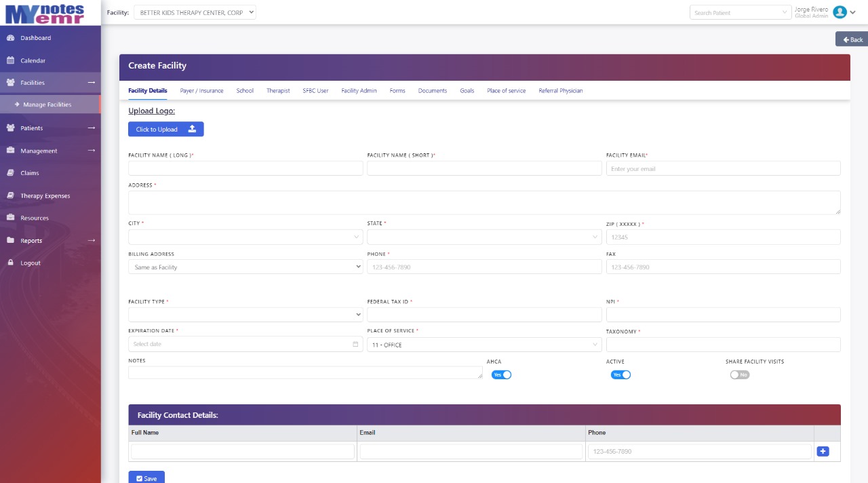Click the Claims sidebar icon
This screenshot has width=868, height=483.
click(11, 173)
